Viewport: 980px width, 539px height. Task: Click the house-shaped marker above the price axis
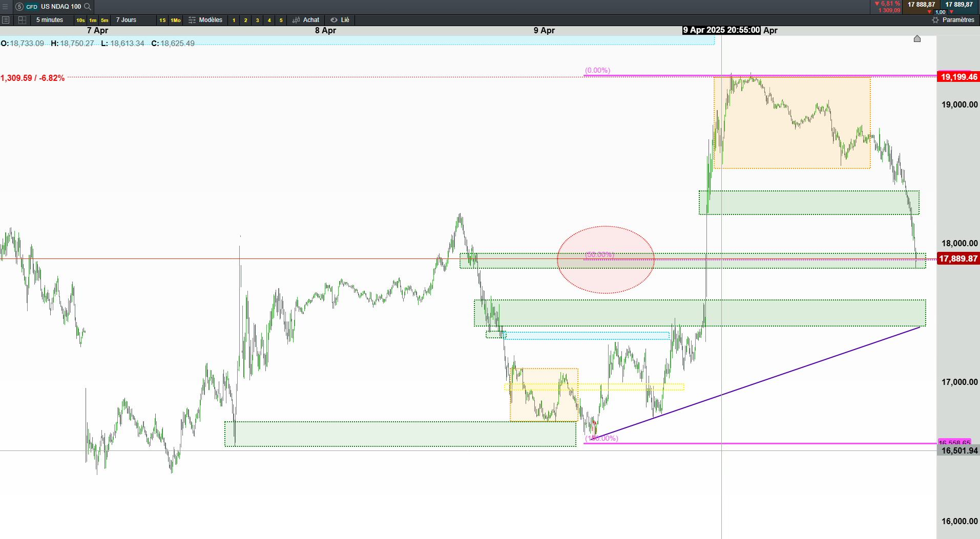[917, 38]
